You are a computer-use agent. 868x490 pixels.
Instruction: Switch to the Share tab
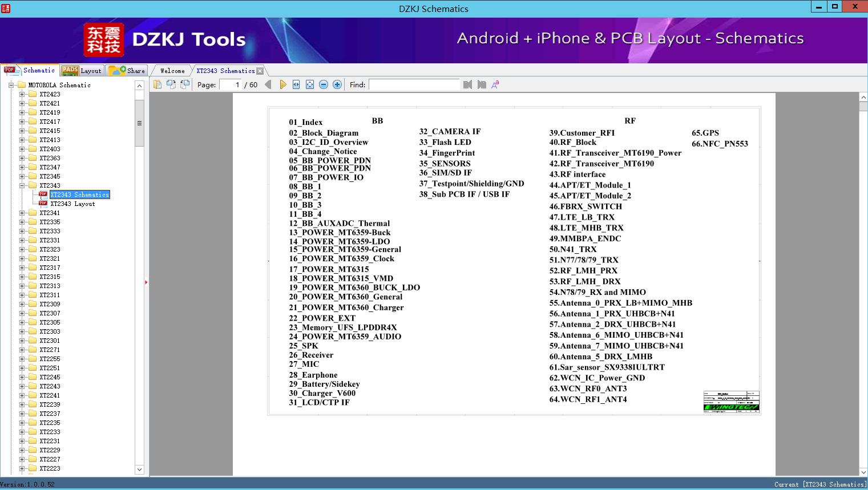pyautogui.click(x=127, y=71)
